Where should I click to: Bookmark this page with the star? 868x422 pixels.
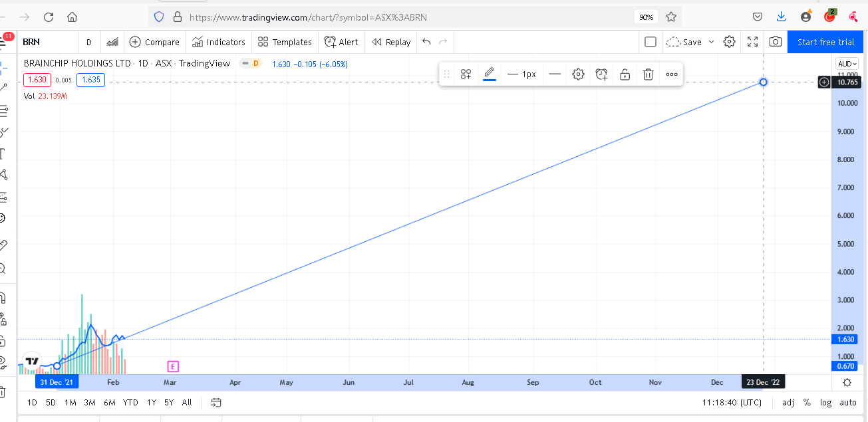[x=671, y=17]
